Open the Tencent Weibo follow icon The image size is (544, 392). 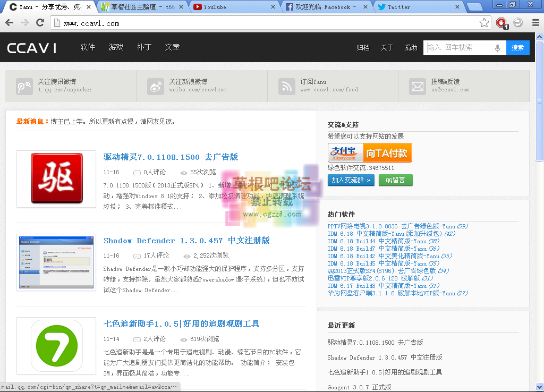pyautogui.click(x=24, y=86)
